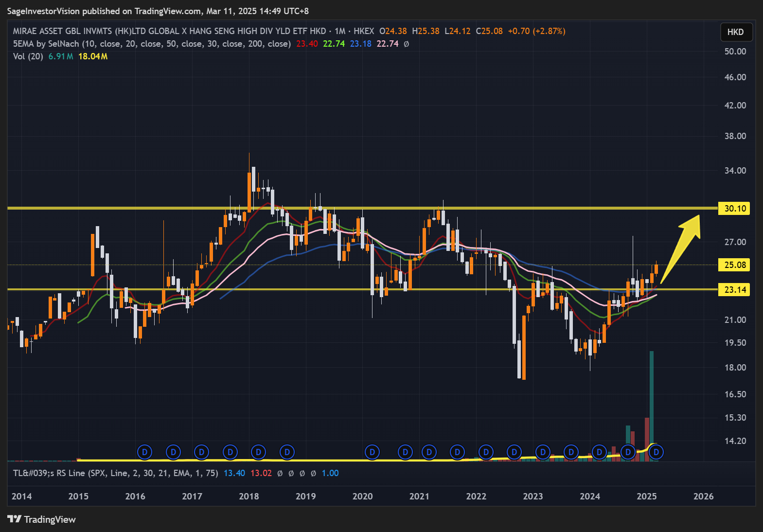Viewport: 763px width, 532px height.
Task: Click the volume value 6.91 M
Action: point(61,56)
